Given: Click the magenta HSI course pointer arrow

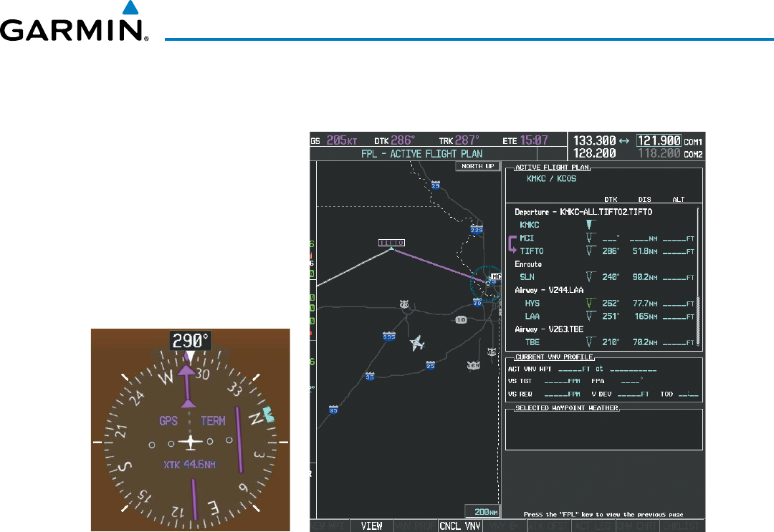Looking at the screenshot, I should tap(186, 385).
